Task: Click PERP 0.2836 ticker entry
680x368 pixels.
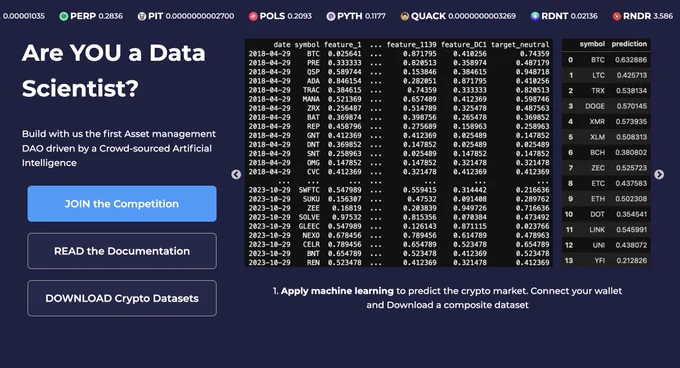Action: 91,16
